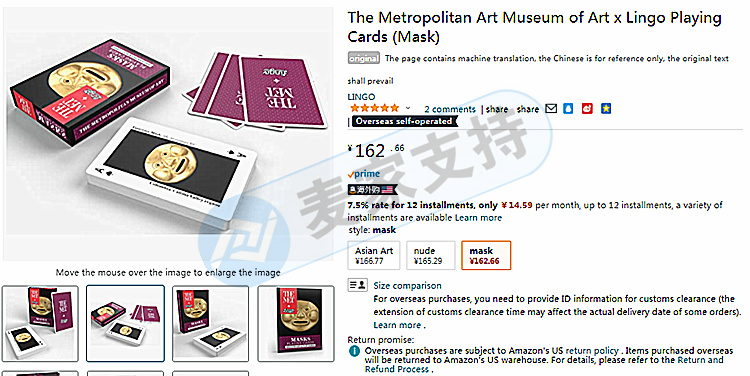Share via the email envelope icon
The image size is (750, 376).
click(x=551, y=109)
